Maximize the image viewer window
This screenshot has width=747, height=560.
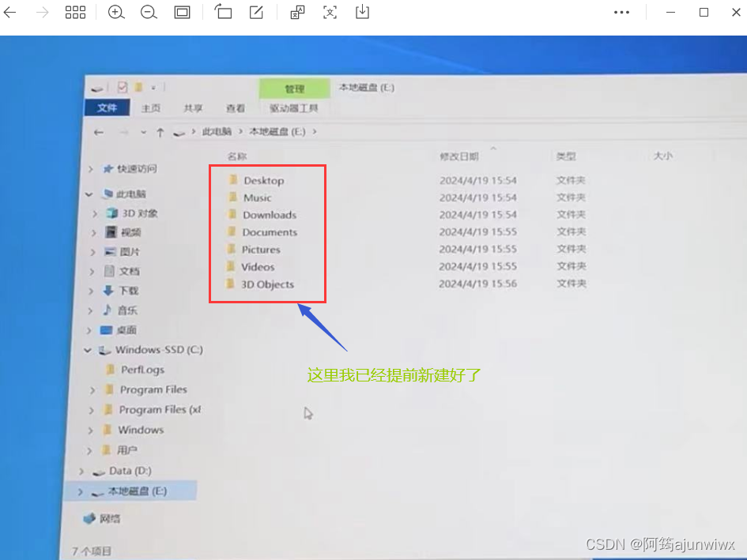coord(704,13)
